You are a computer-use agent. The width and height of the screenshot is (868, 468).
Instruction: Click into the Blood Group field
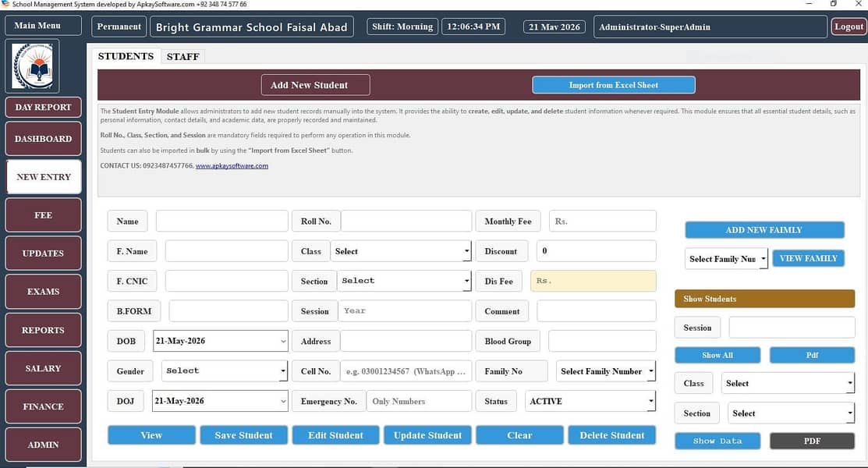coord(602,341)
